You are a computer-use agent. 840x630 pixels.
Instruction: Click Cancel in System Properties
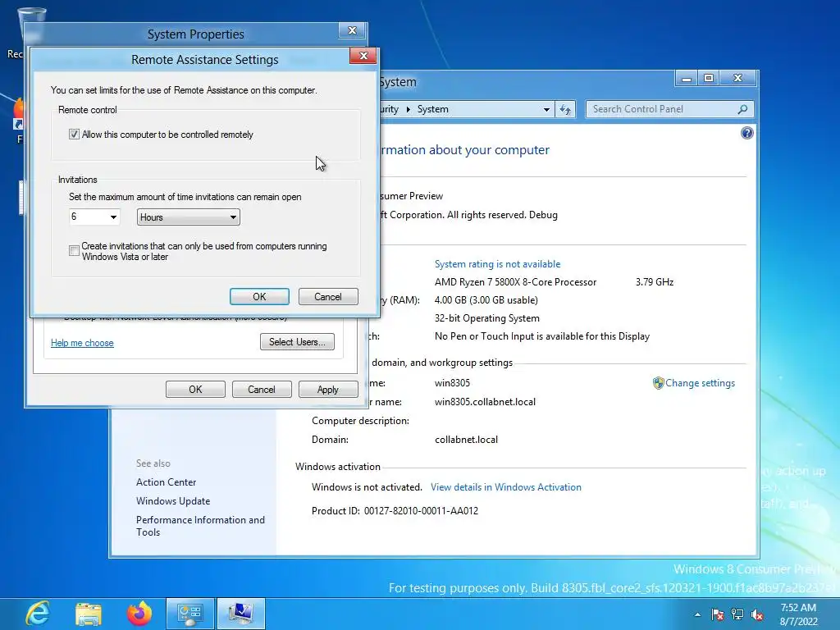click(262, 390)
